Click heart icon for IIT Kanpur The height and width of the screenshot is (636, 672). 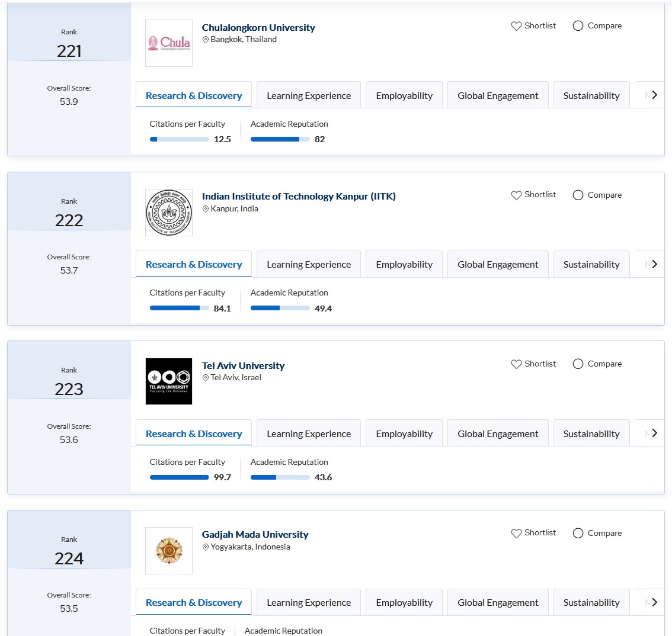coord(516,195)
